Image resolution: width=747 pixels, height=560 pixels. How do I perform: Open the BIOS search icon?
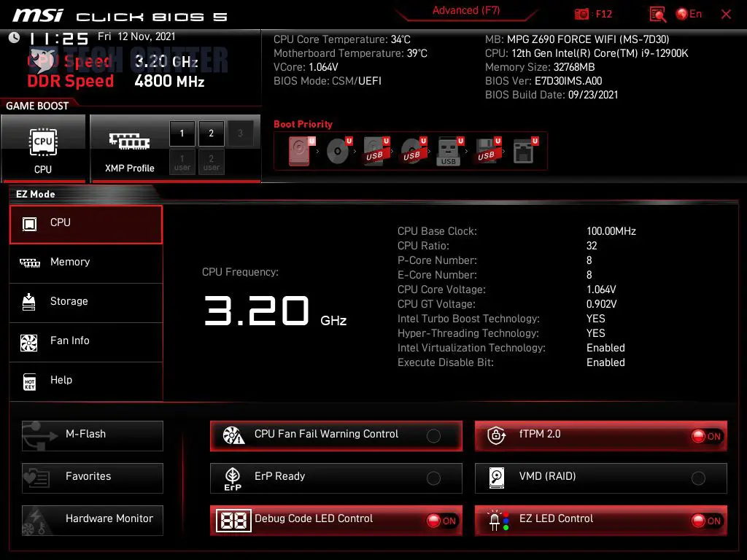(657, 15)
